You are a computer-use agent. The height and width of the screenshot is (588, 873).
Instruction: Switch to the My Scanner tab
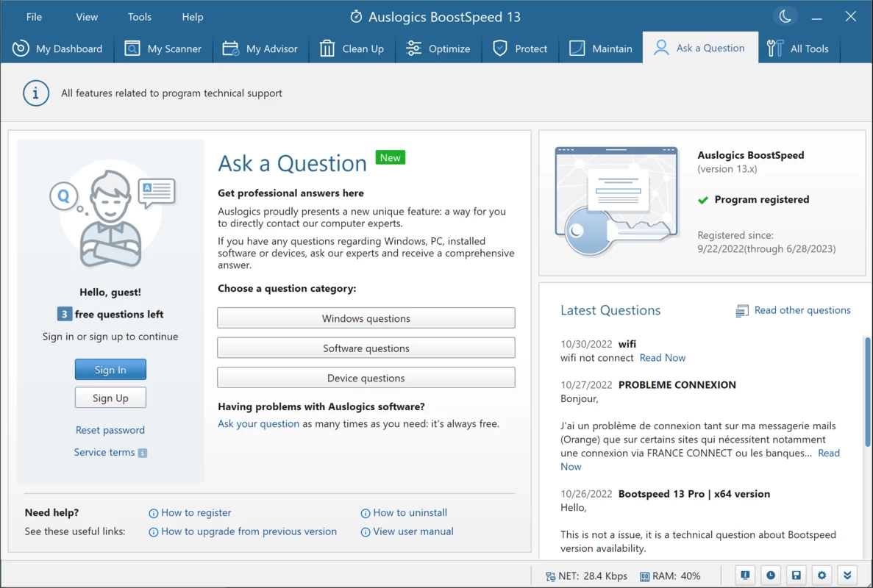[x=163, y=49]
